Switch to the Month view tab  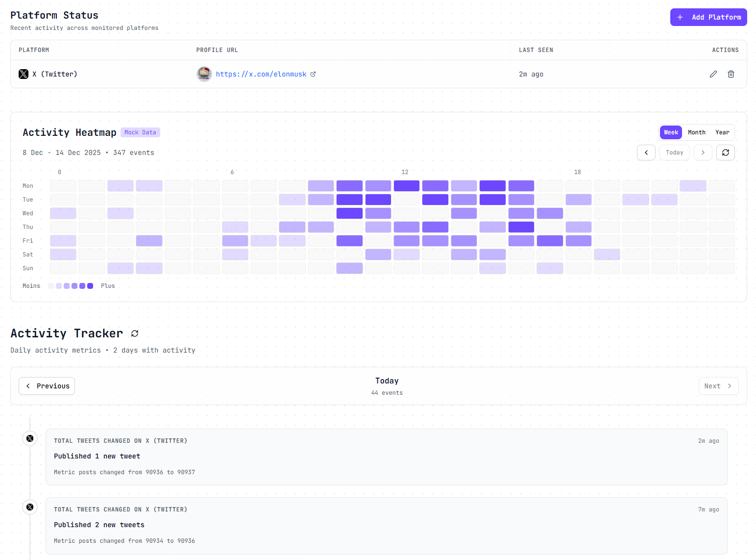696,132
